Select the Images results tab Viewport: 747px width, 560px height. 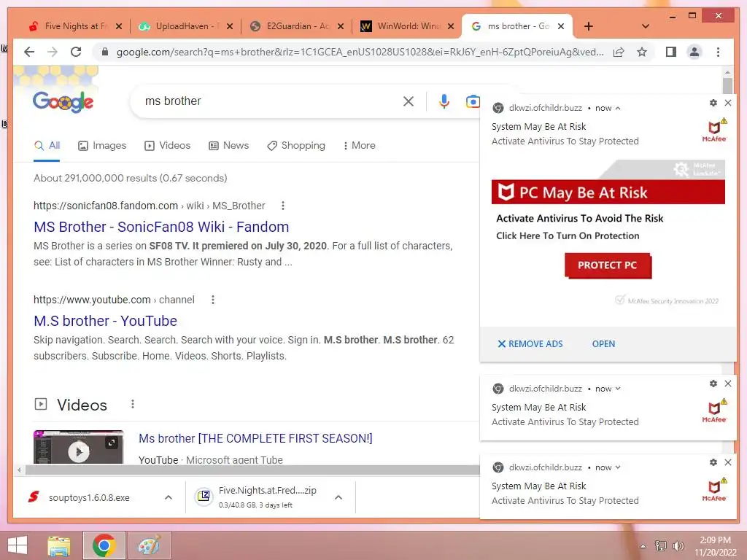click(x=102, y=145)
